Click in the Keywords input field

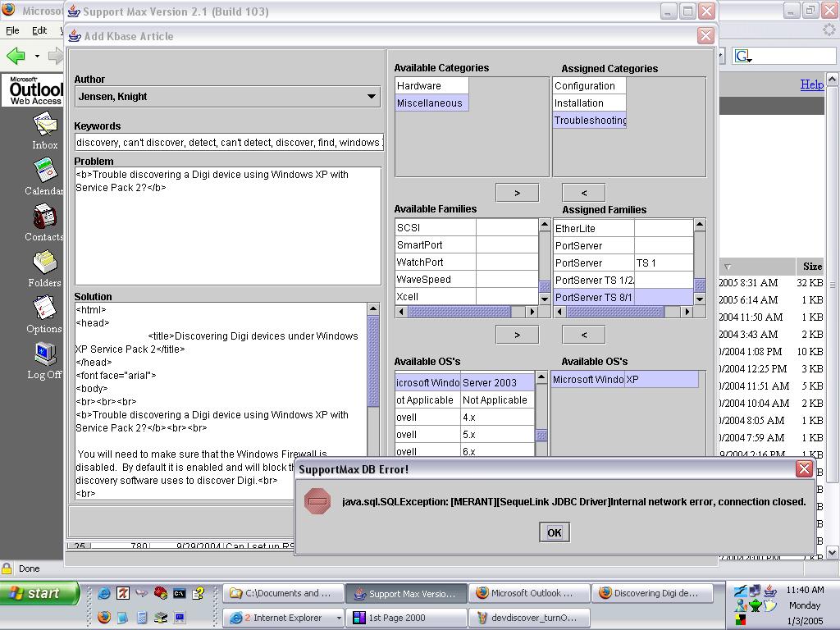[228, 143]
